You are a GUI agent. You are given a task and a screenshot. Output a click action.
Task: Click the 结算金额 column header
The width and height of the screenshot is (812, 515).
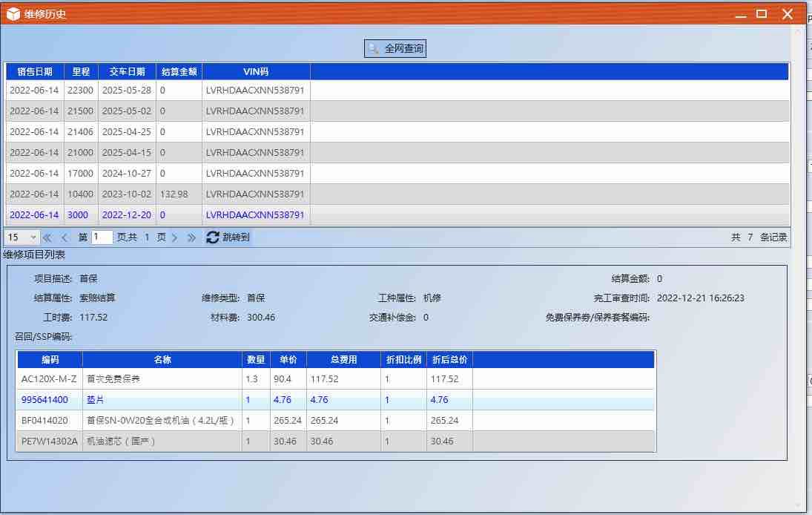coord(179,71)
